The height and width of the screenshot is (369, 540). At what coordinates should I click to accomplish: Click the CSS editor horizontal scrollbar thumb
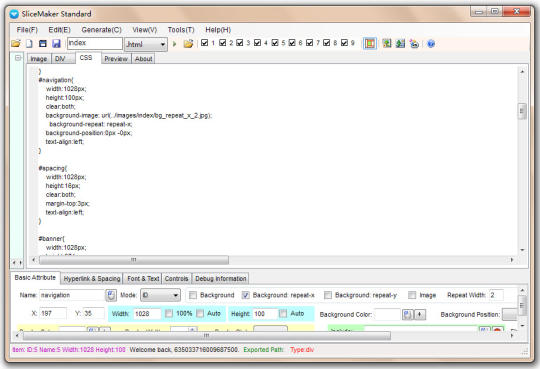(x=134, y=260)
